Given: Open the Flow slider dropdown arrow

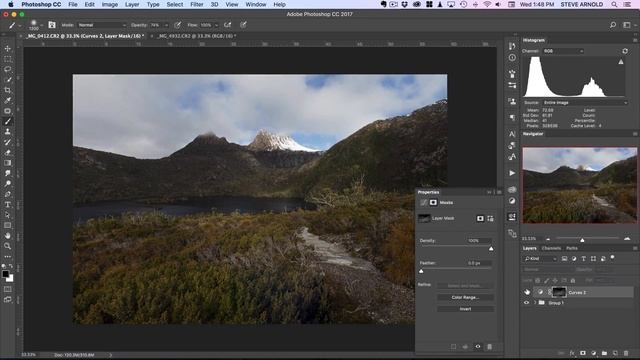Looking at the screenshot, I should 216,25.
